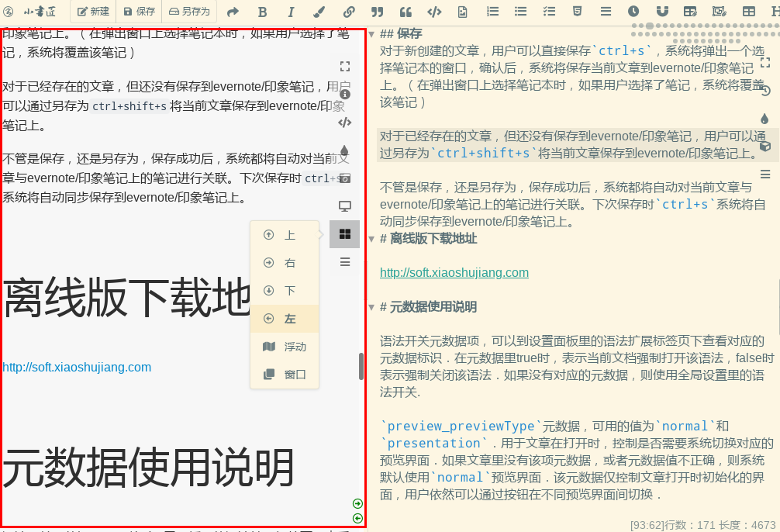
Task: Click `preview_previewType` code in editor
Action: point(461,427)
